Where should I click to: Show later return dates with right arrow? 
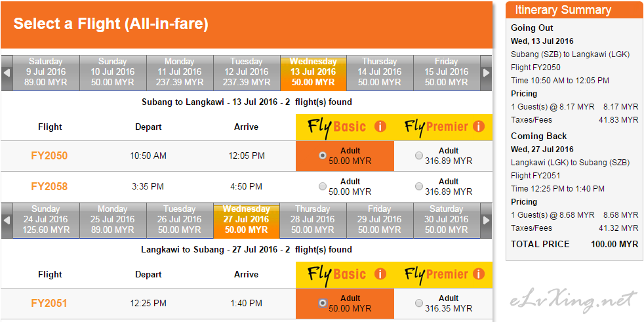[x=487, y=220]
